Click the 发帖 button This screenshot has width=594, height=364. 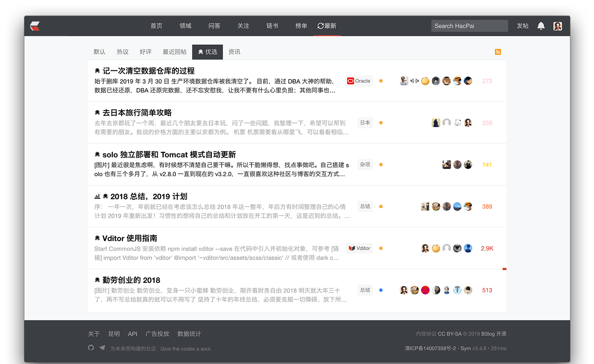(x=522, y=26)
